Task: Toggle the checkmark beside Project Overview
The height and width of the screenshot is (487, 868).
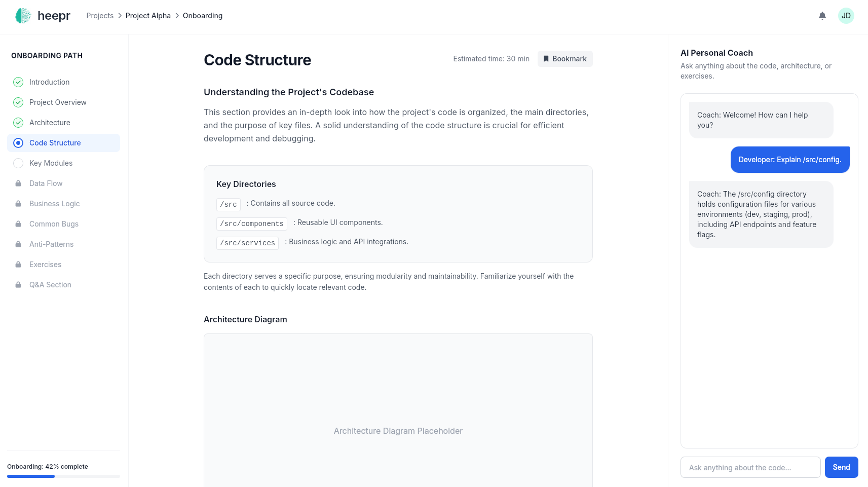Action: (x=18, y=102)
